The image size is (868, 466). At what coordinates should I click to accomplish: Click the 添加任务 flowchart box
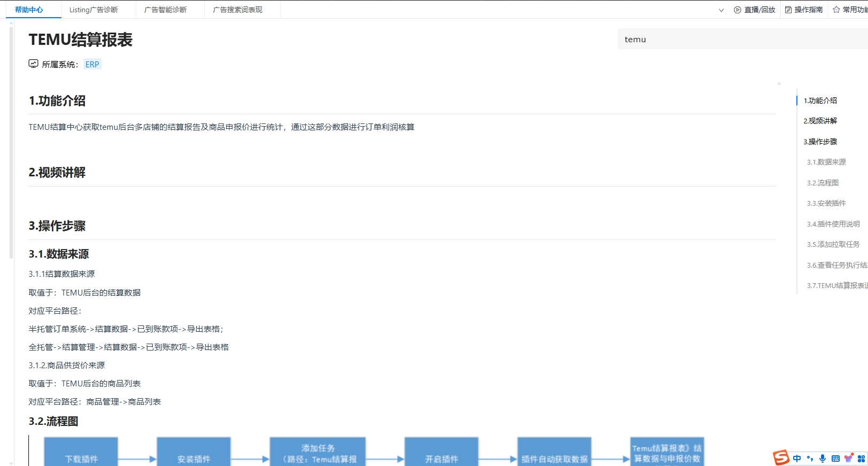tap(317, 452)
